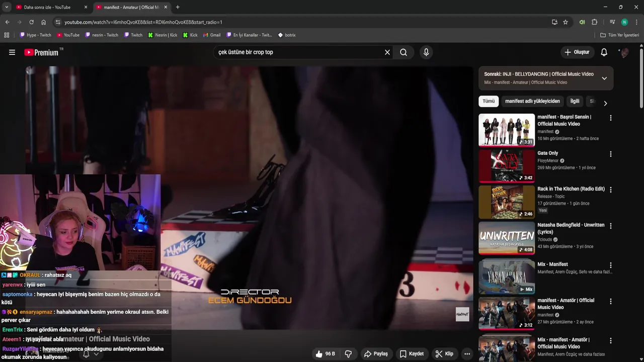The image size is (644, 362).
Task: Start voice search with the microphone icon
Action: point(426,52)
